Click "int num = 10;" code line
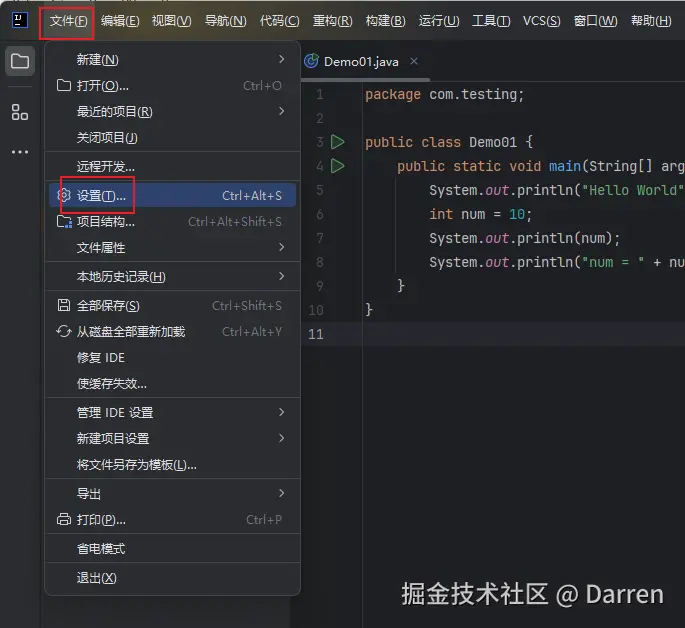The image size is (685, 628). pyautogui.click(x=481, y=214)
